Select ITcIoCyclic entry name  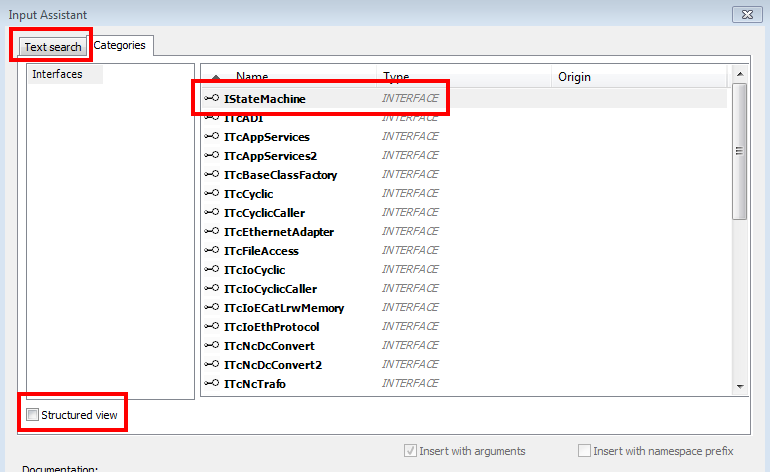pos(254,270)
